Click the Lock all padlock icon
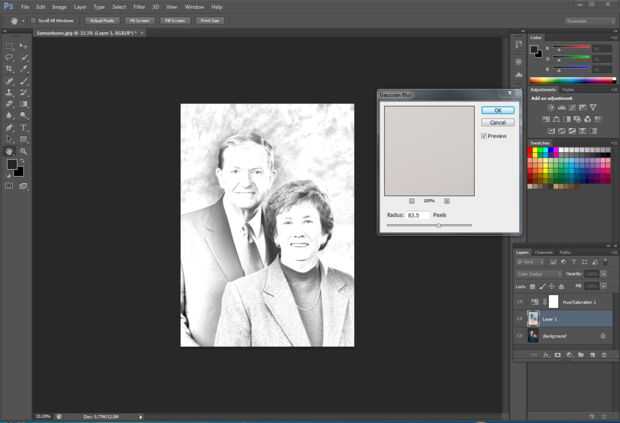 (x=561, y=286)
